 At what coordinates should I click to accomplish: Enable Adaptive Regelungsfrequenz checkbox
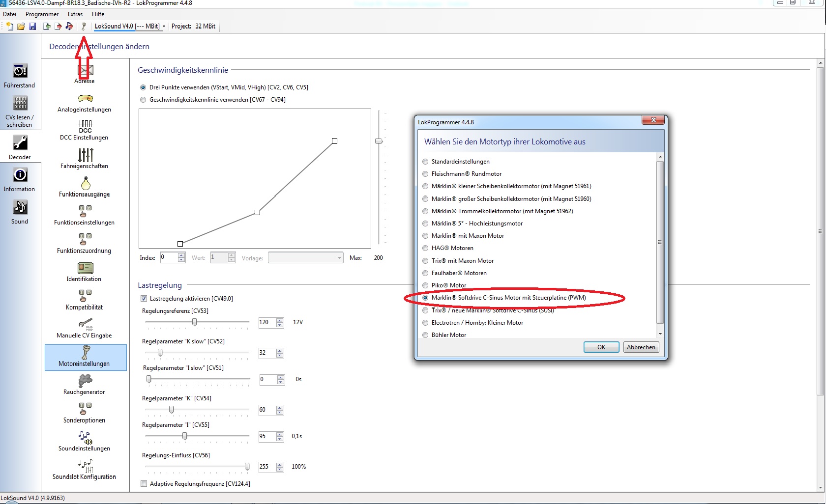pos(144,484)
